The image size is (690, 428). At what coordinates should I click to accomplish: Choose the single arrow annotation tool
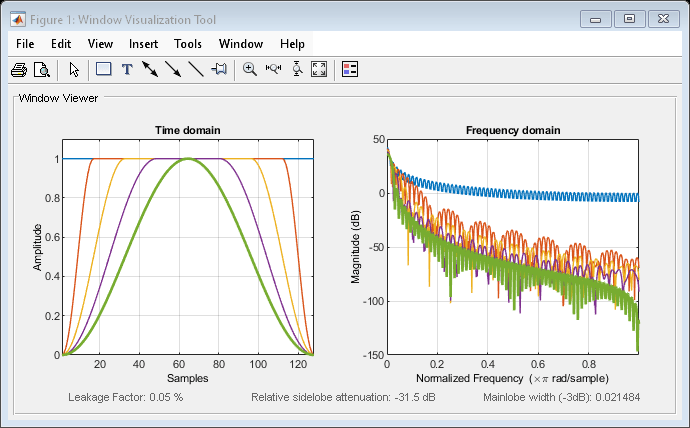click(x=173, y=70)
